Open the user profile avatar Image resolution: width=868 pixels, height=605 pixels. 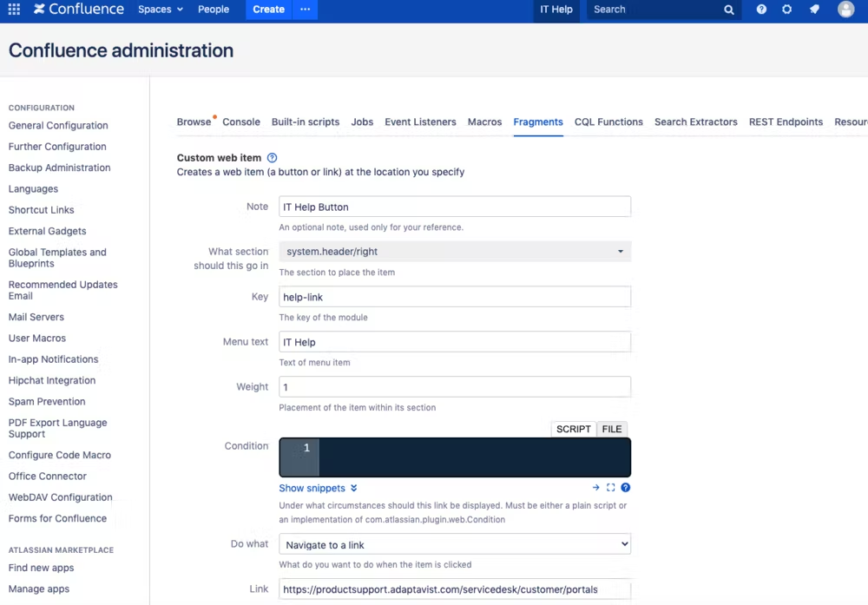[x=845, y=10]
